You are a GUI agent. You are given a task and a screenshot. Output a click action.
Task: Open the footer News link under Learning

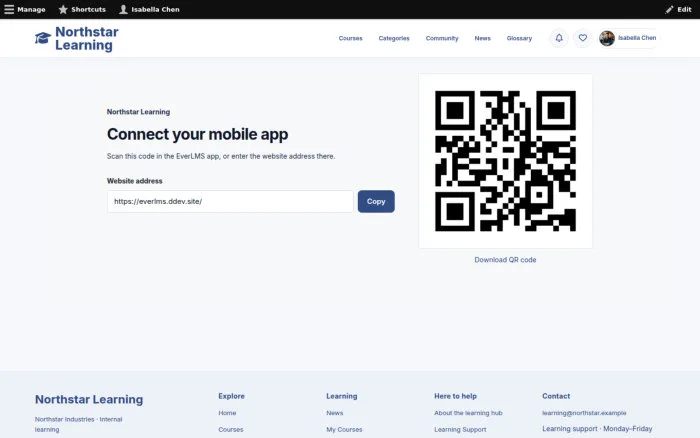click(335, 413)
